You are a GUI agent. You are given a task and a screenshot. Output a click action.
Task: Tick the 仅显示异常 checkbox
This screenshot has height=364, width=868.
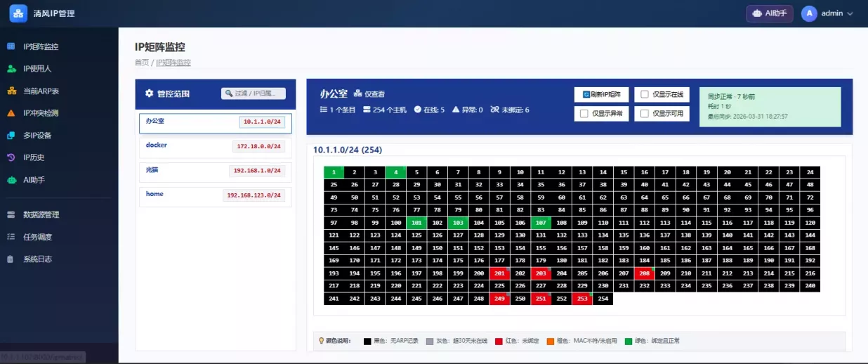(x=584, y=113)
